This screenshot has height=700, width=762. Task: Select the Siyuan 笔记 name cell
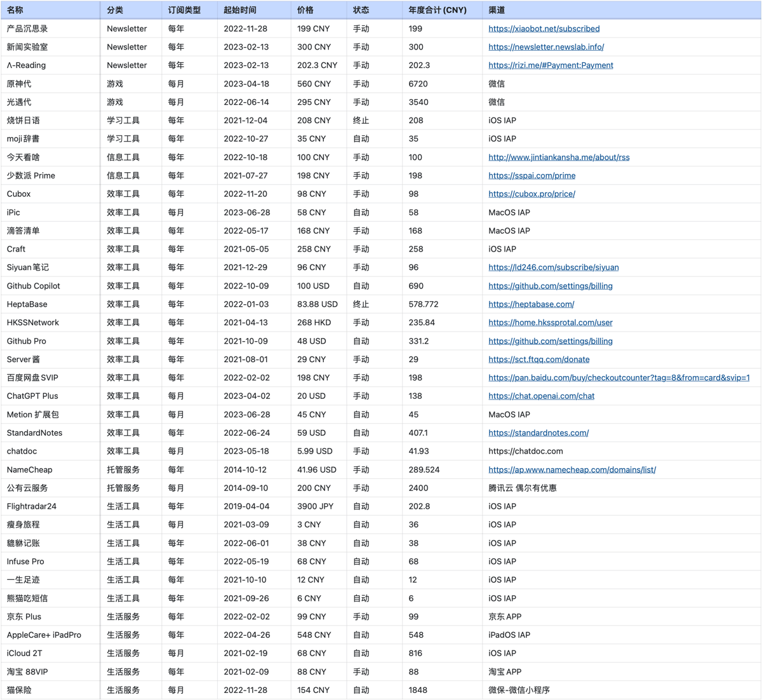coord(50,267)
